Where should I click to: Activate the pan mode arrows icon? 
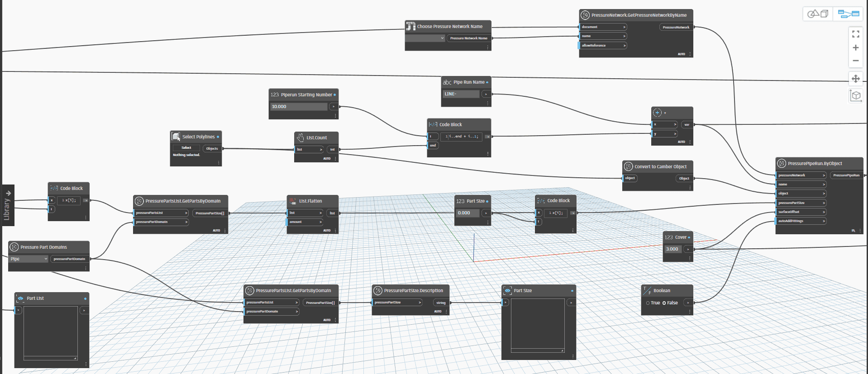click(855, 79)
